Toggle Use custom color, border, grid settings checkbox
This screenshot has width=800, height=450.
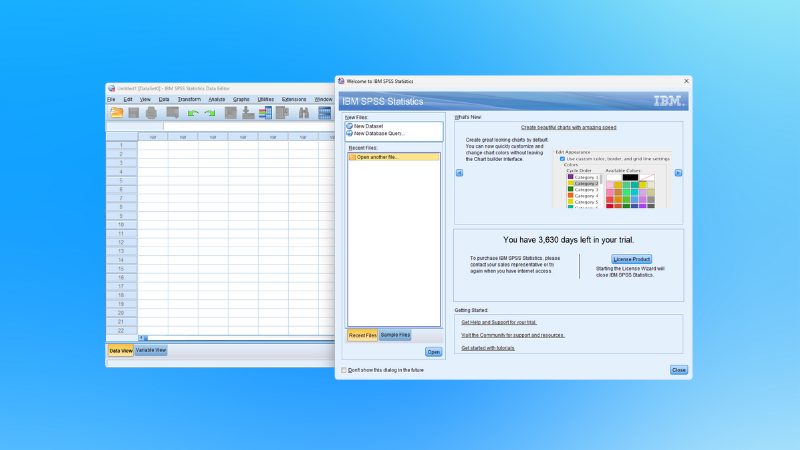[562, 159]
